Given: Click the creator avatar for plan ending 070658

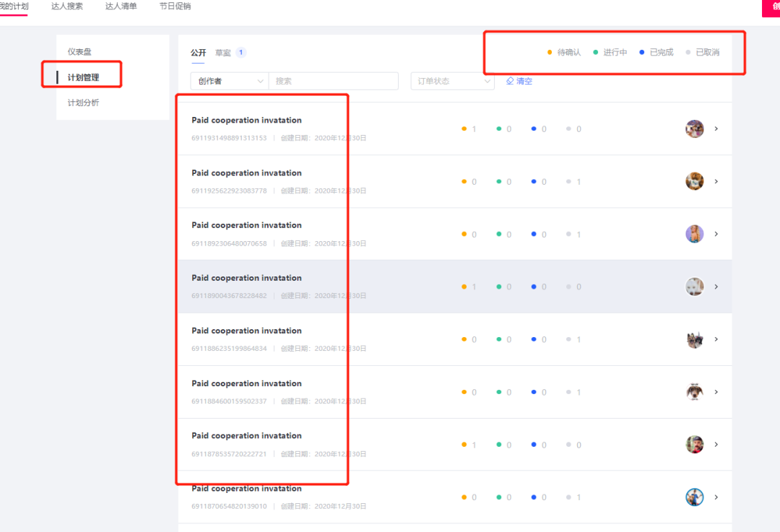Looking at the screenshot, I should [694, 234].
